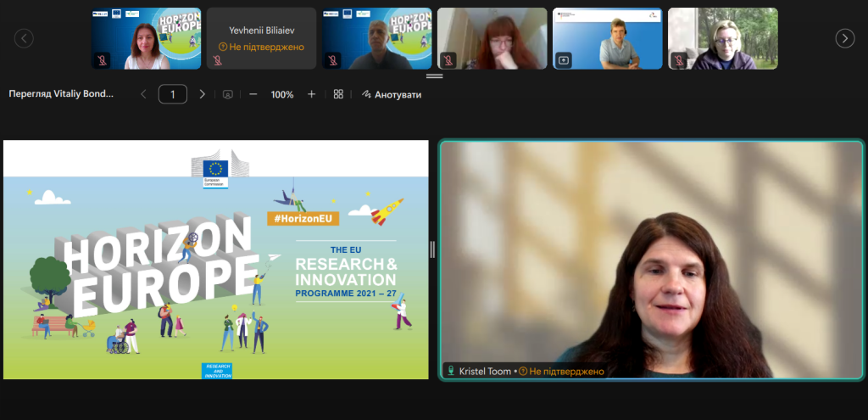
Task: Click muted mic icon on third thumbnail
Action: pos(333,60)
